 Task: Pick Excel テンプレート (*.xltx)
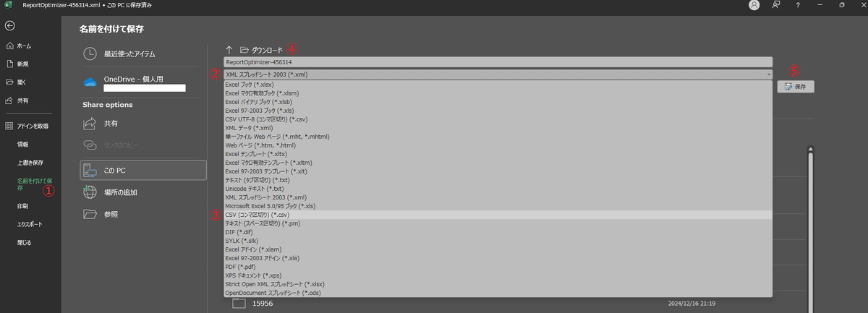click(x=497, y=153)
